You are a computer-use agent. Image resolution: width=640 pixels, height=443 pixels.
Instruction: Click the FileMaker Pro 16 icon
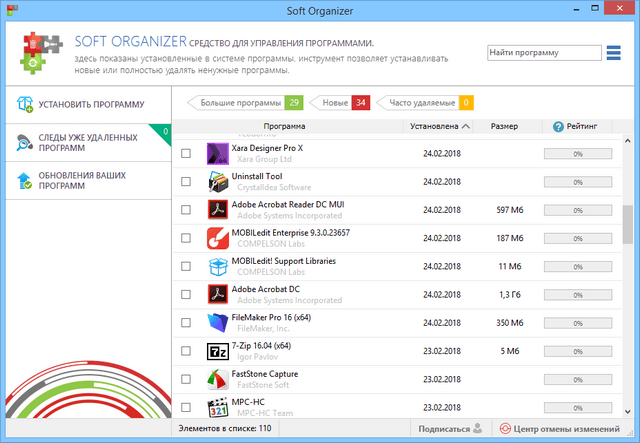[x=218, y=323]
